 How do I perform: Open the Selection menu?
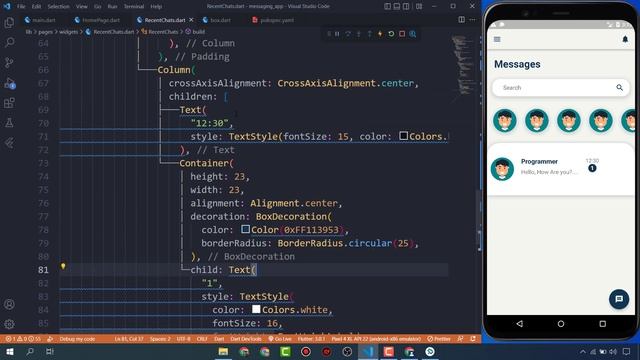pos(58,7)
